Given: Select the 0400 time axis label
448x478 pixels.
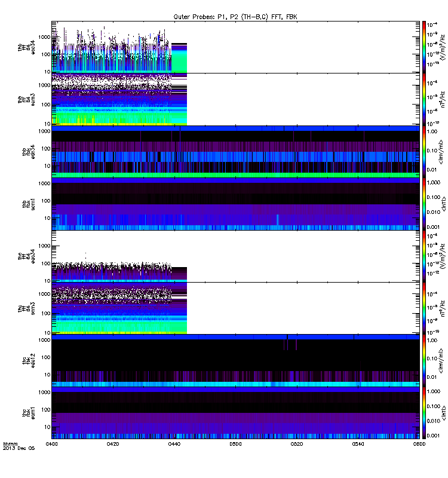Looking at the screenshot, I should [52, 444].
